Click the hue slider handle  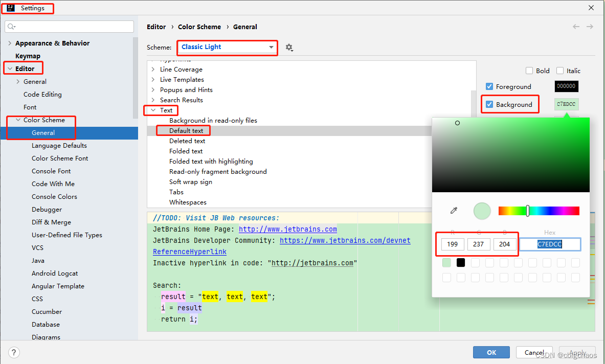[x=527, y=211]
